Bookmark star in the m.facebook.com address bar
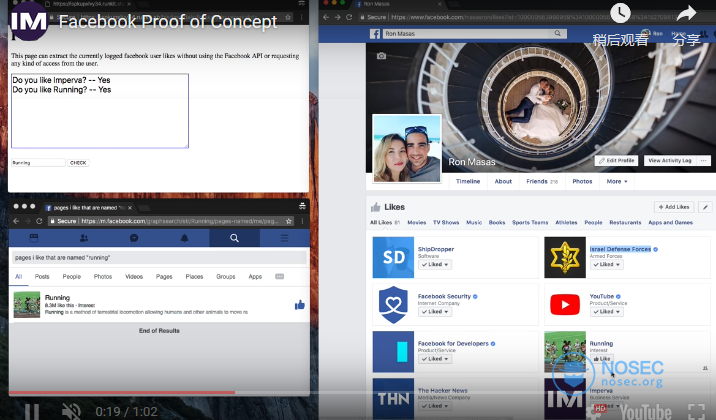The width and height of the screenshot is (716, 420). [x=289, y=221]
